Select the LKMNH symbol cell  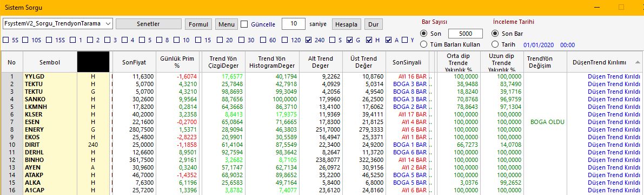tap(50, 107)
